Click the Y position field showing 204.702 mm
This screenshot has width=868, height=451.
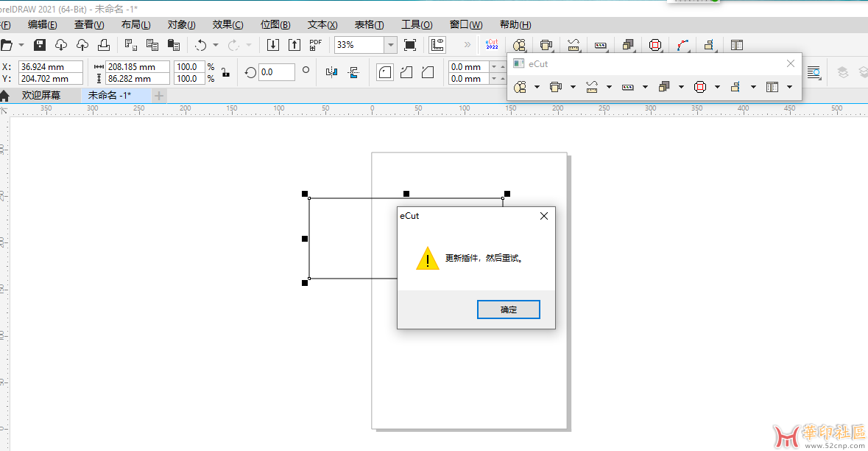[50, 79]
